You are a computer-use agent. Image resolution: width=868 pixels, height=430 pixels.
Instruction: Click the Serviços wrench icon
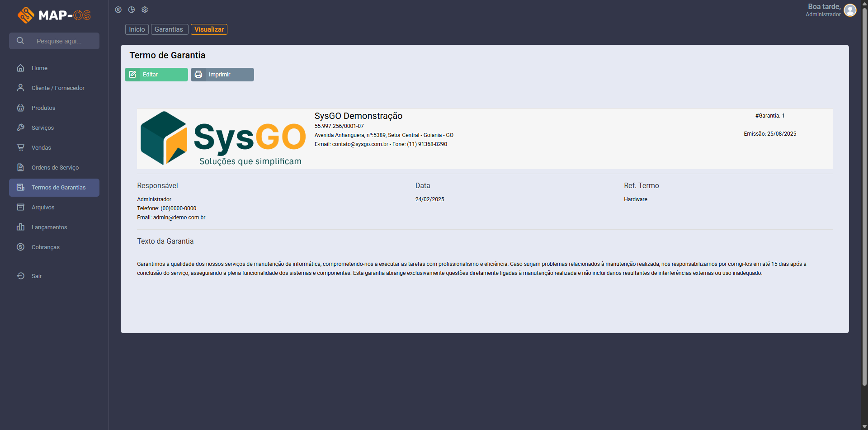pos(20,128)
